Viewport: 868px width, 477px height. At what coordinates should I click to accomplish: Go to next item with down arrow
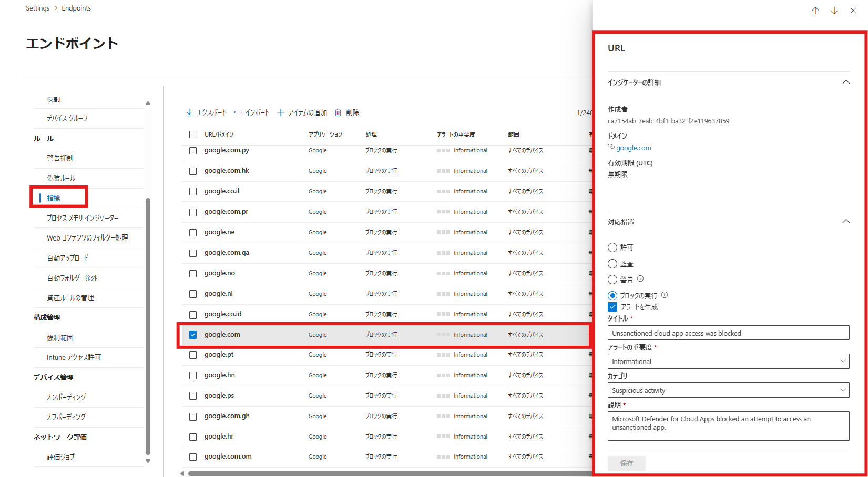point(834,11)
